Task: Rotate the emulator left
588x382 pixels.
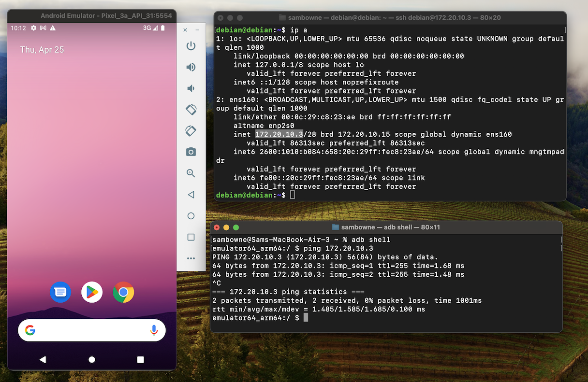Action: (191, 110)
